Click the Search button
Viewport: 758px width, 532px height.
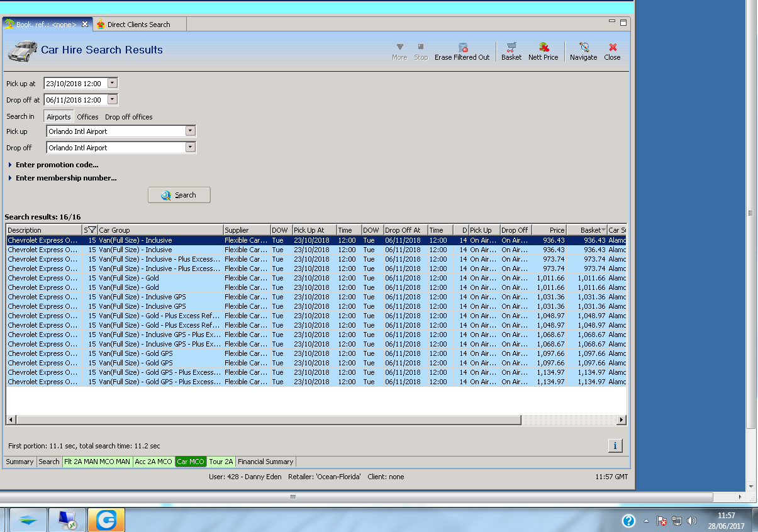point(179,195)
